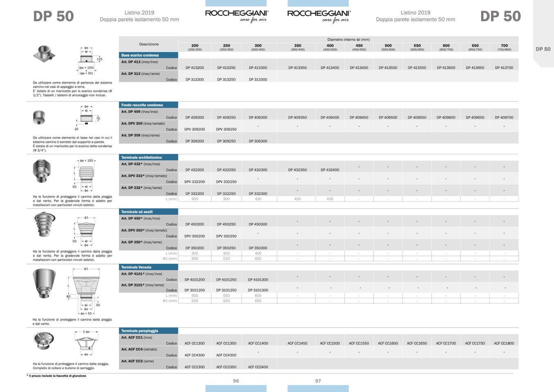This screenshot has width=554, height=392.
Task: Click the right page Roccheggiani logo
Action: [x=319, y=16]
